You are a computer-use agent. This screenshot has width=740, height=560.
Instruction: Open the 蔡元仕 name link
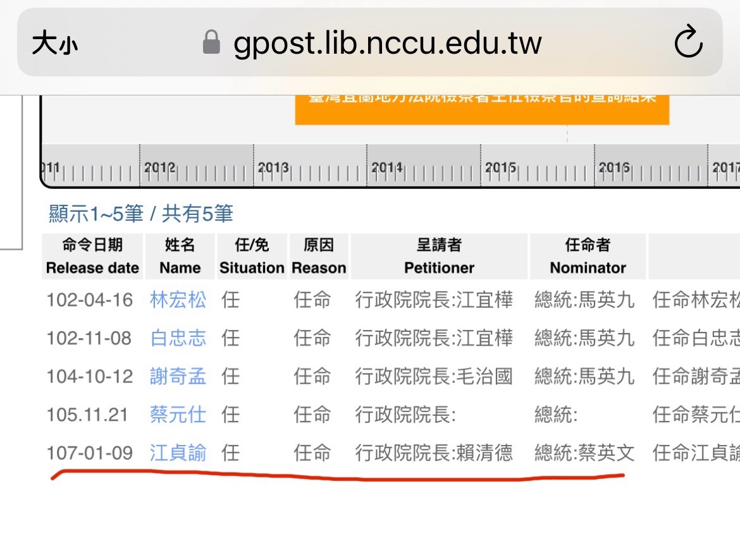click(x=178, y=415)
